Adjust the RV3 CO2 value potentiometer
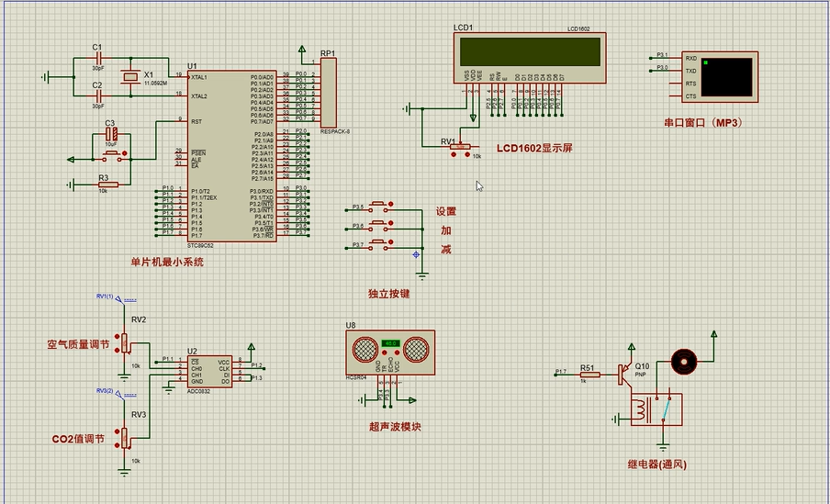This screenshot has width=830, height=504. click(x=124, y=437)
